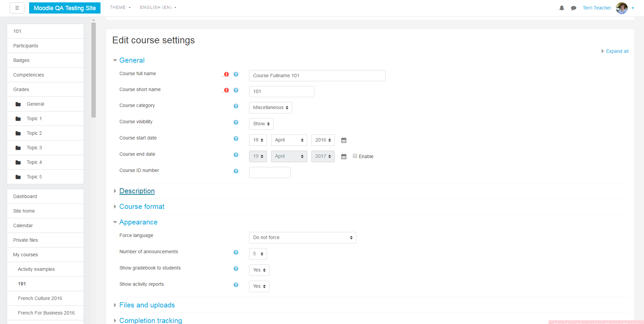Open the Activity examples course

[x=45, y=269]
